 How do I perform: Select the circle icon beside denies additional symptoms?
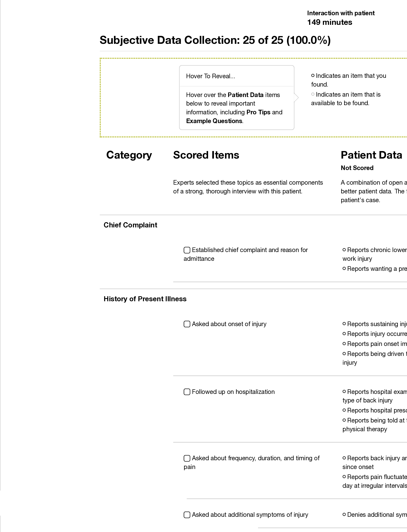(x=344, y=515)
